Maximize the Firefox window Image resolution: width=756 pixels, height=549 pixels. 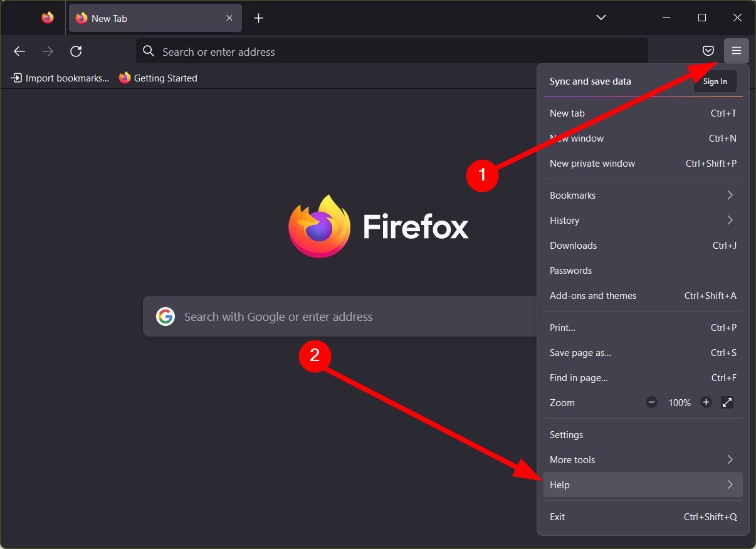point(702,18)
